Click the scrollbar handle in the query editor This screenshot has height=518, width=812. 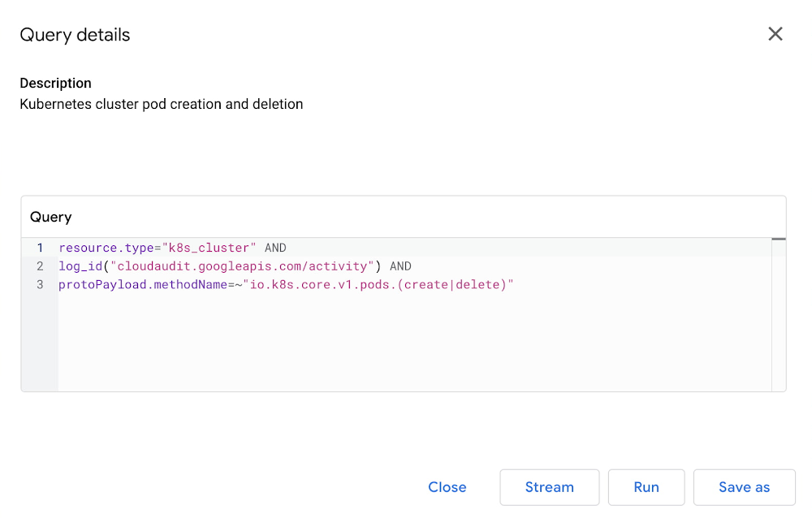[x=780, y=240]
